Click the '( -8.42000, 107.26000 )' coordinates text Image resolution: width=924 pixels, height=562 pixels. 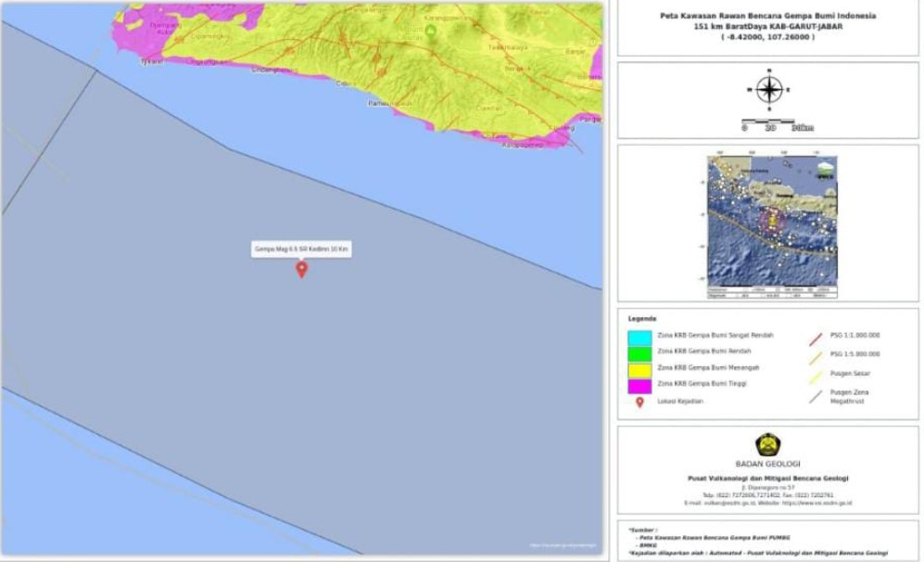[768, 36]
